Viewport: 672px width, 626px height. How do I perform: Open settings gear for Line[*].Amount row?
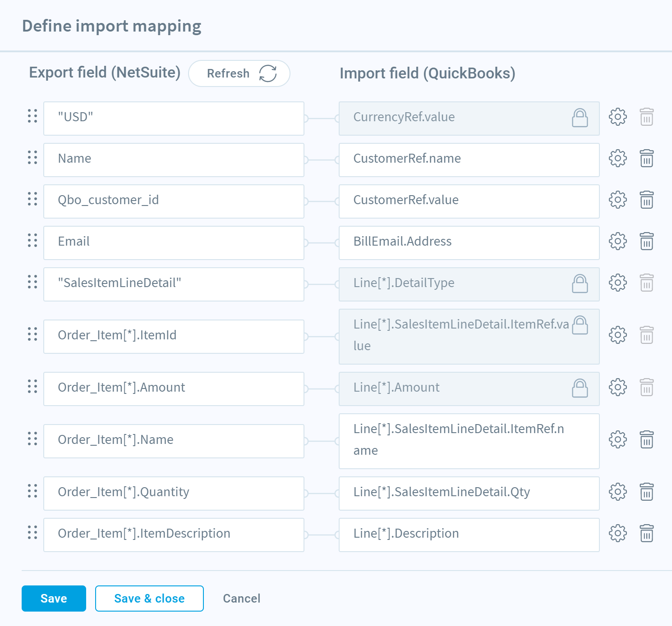tap(617, 388)
